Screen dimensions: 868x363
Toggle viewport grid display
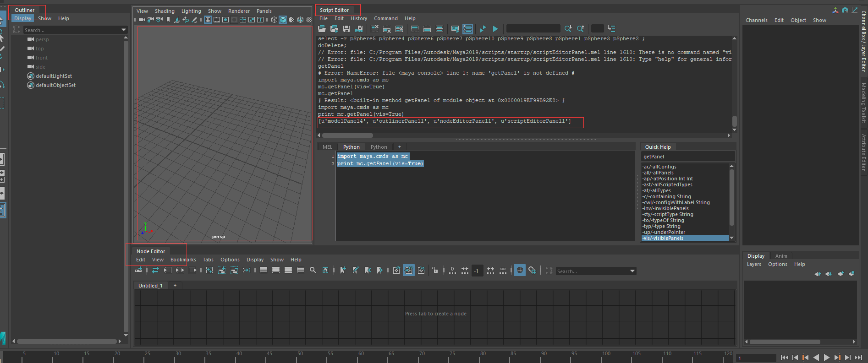(208, 20)
